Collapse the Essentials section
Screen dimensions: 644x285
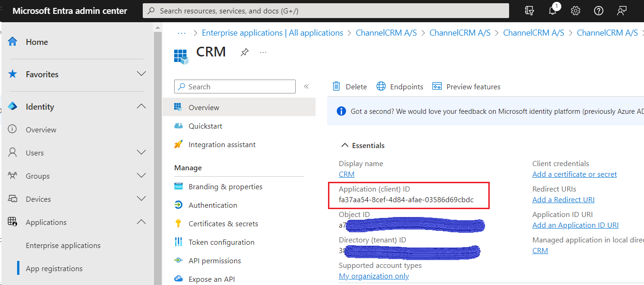[363, 145]
